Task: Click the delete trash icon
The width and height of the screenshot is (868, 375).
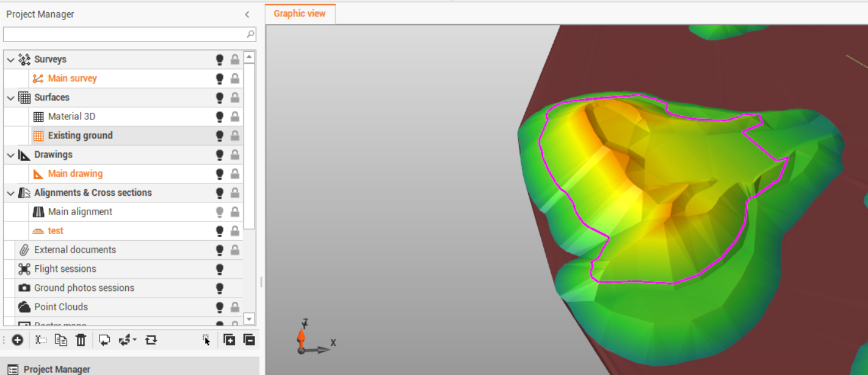Action: pyautogui.click(x=81, y=340)
